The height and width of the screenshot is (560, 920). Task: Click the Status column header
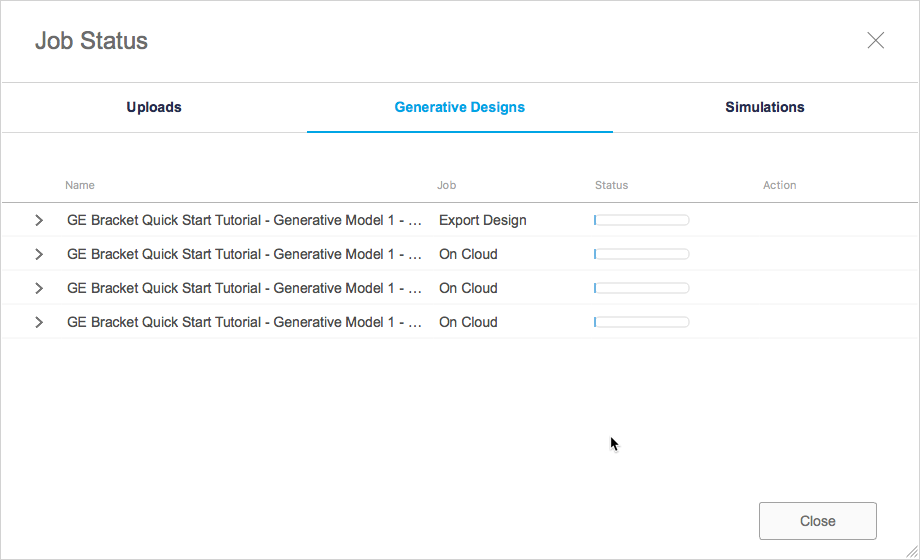611,185
